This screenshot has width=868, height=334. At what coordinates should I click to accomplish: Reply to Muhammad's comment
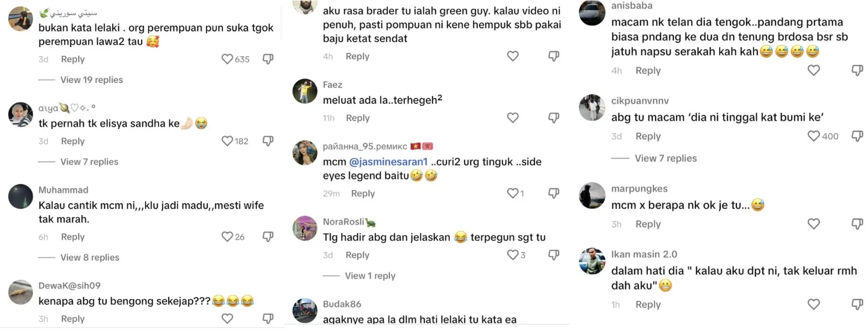(x=72, y=237)
